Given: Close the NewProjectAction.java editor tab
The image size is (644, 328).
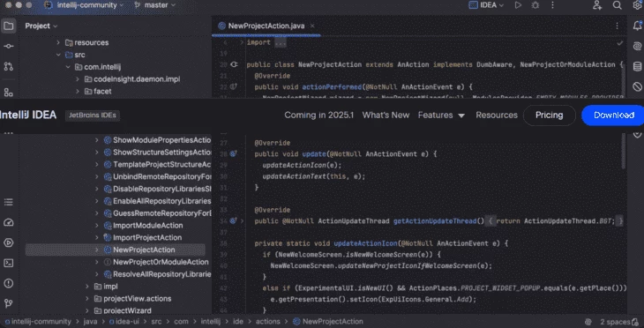Looking at the screenshot, I should click(312, 26).
